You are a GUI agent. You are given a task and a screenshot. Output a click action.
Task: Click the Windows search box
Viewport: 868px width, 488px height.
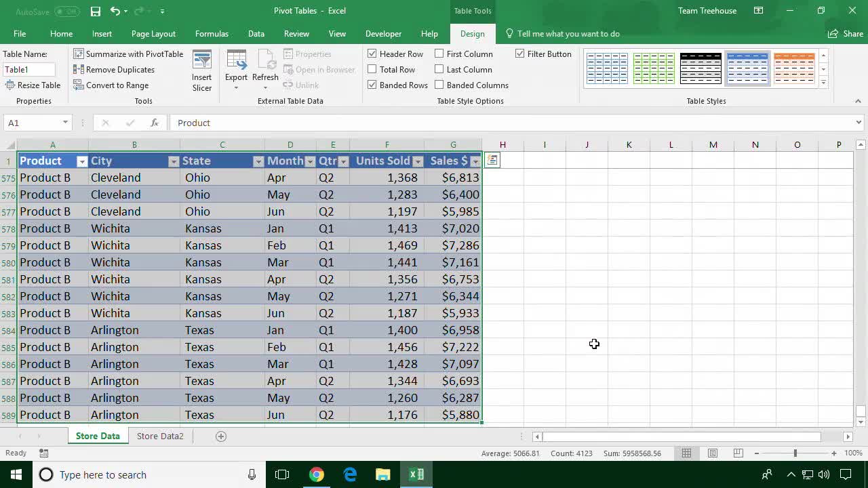tap(148, 474)
